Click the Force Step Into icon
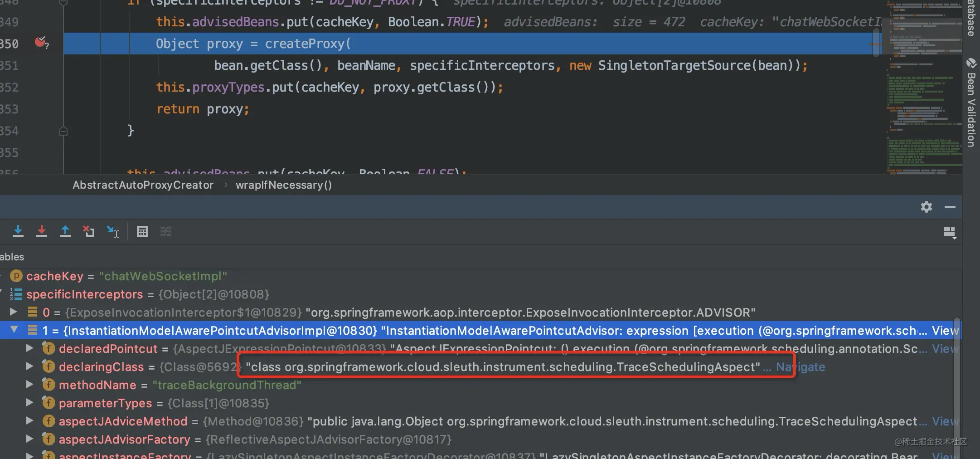980x459 pixels. pos(42,231)
